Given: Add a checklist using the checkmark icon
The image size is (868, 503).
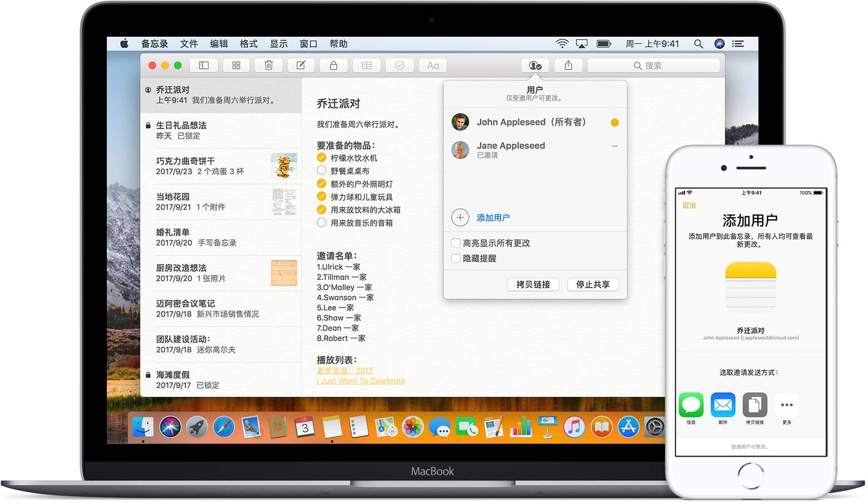Looking at the screenshot, I should click(x=400, y=65).
